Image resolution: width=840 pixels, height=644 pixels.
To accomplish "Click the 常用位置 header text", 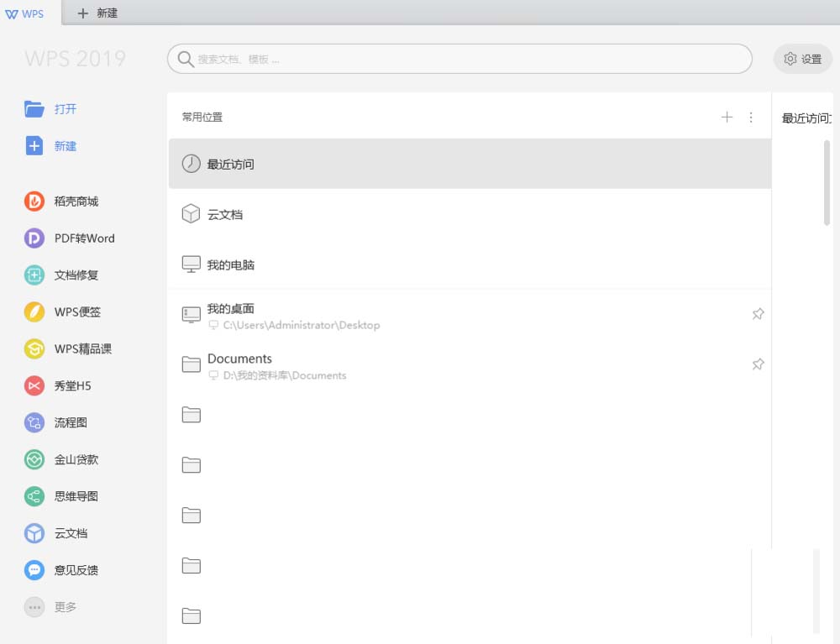I will click(202, 118).
